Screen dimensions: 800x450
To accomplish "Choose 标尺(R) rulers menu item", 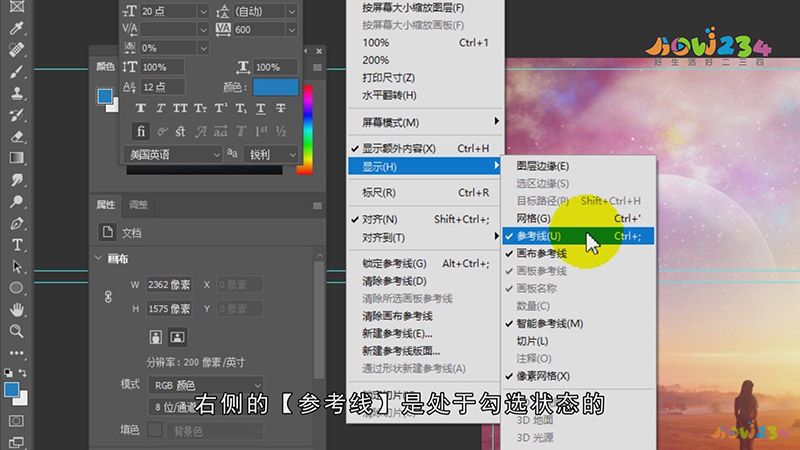I will point(425,193).
